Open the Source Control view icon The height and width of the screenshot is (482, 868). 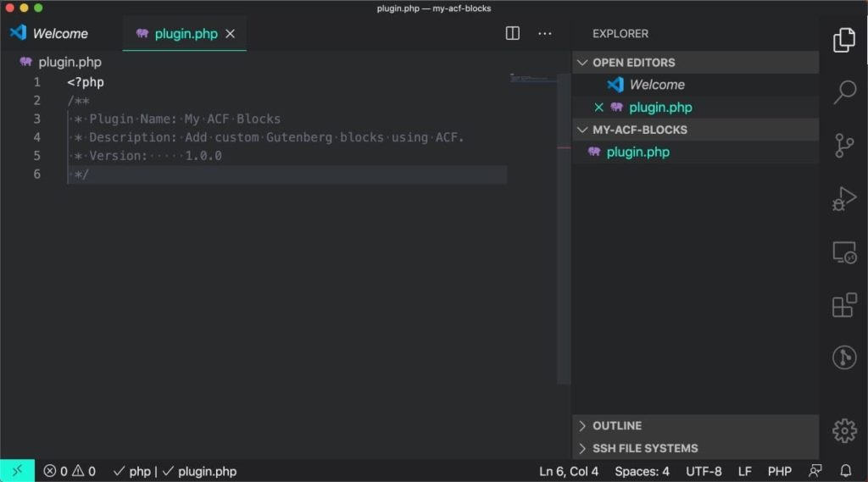[844, 146]
